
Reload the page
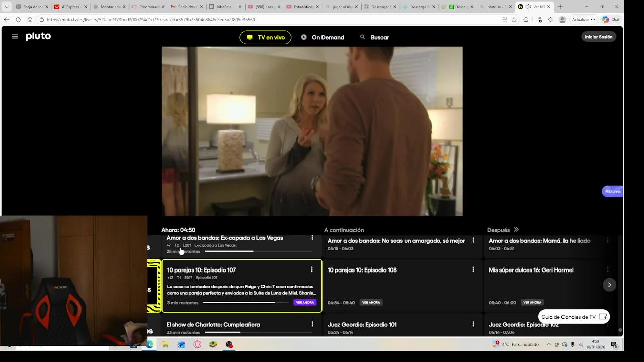[18, 20]
